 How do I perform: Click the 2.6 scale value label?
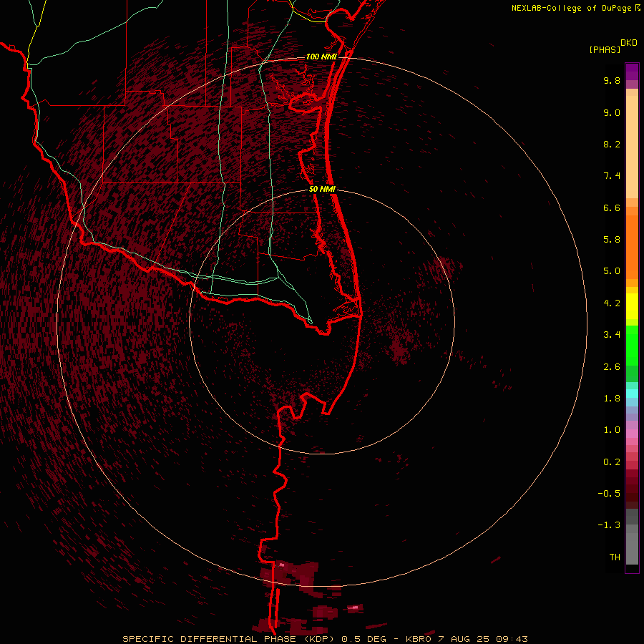[x=612, y=367]
